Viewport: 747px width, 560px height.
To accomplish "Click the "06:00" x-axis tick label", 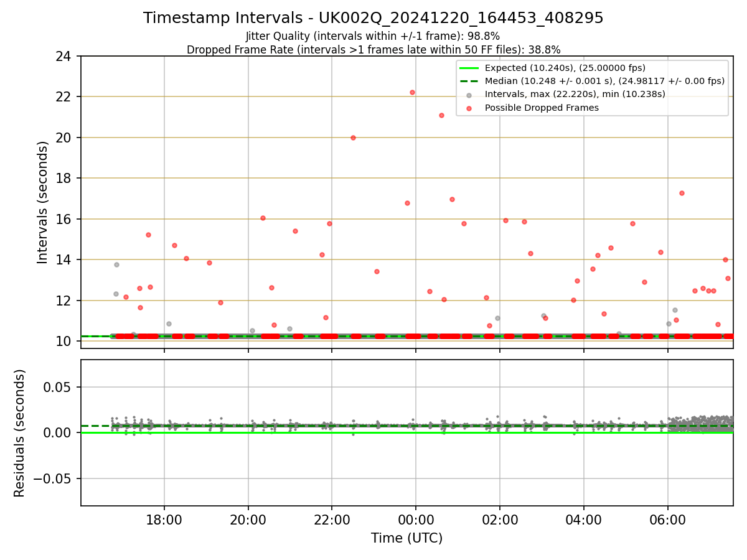I will click(x=668, y=520).
